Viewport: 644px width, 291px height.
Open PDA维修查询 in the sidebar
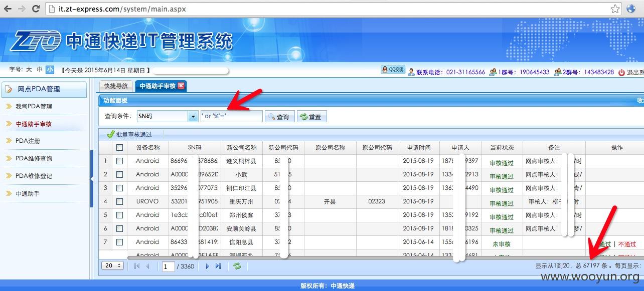point(34,158)
